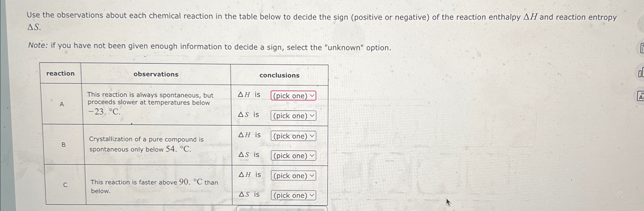The height and width of the screenshot is (211, 644).
Task: Open the ΔS pick one dropdown for reaction A
Action: click(x=293, y=116)
